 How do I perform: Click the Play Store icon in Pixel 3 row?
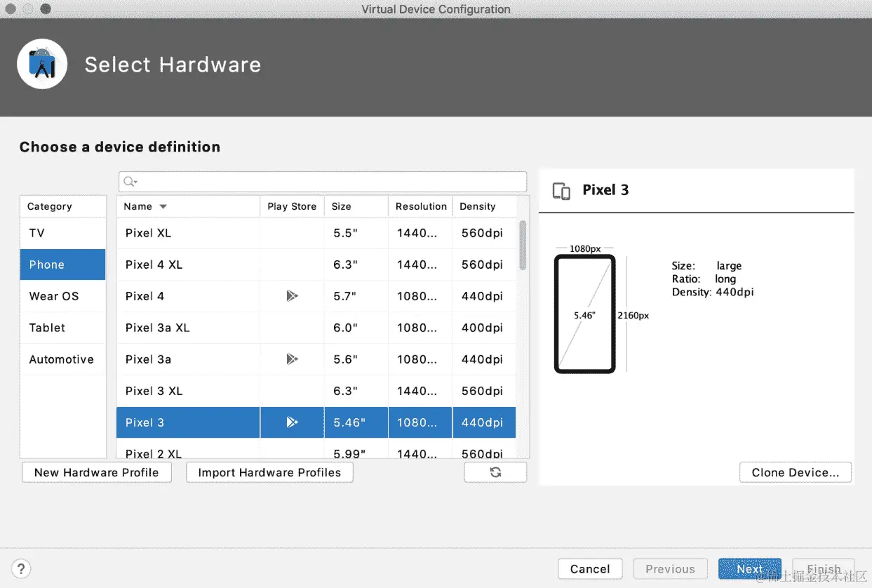coord(292,422)
